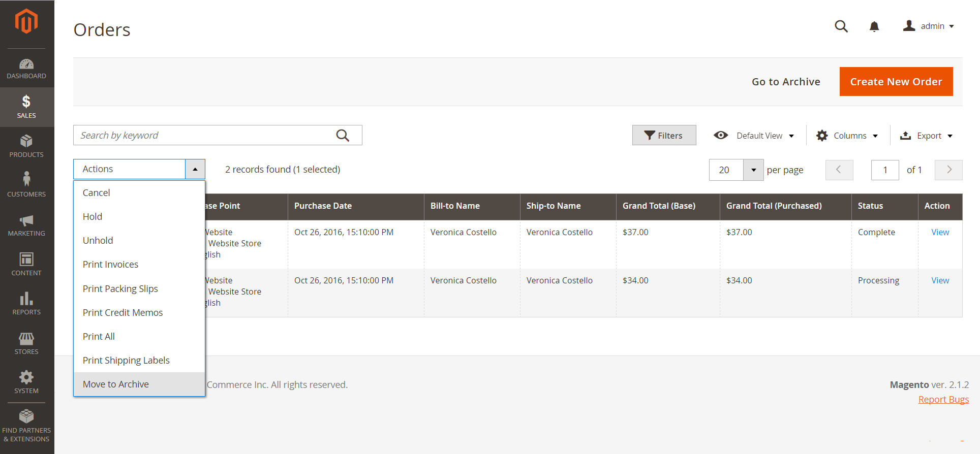Viewport: 980px width, 454px height.
Task: Choose Print All action
Action: pyautogui.click(x=139, y=337)
